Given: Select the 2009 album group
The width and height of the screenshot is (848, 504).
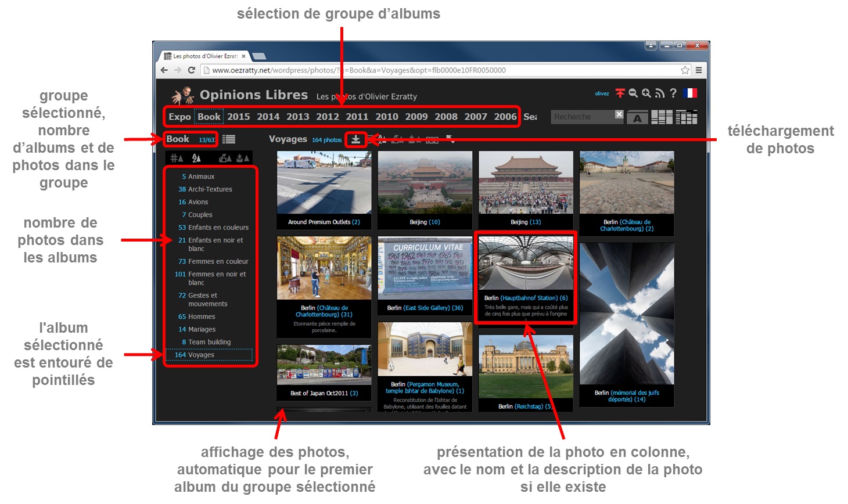Looking at the screenshot, I should [x=416, y=117].
